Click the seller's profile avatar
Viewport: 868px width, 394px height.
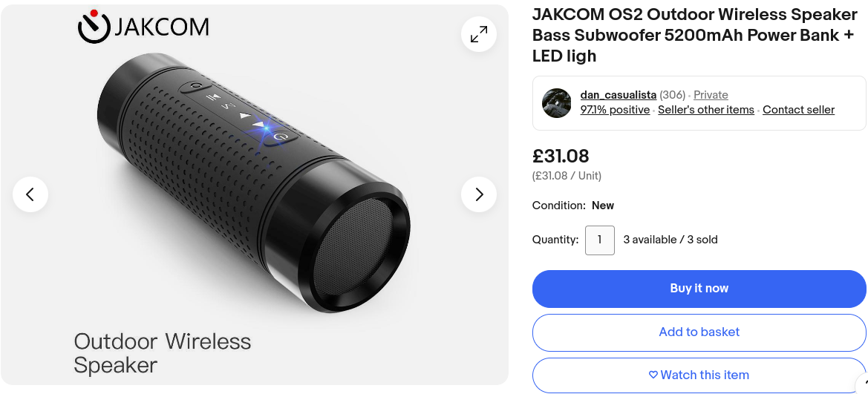[x=556, y=103]
